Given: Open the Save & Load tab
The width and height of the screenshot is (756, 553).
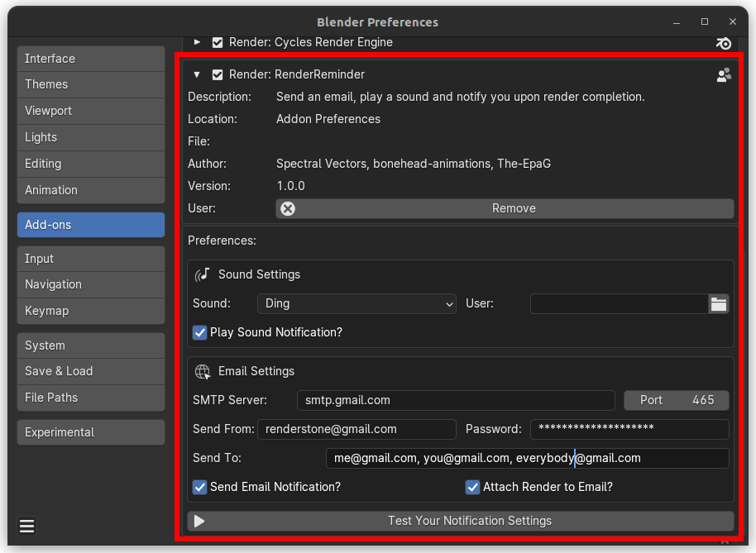Looking at the screenshot, I should pyautogui.click(x=91, y=371).
